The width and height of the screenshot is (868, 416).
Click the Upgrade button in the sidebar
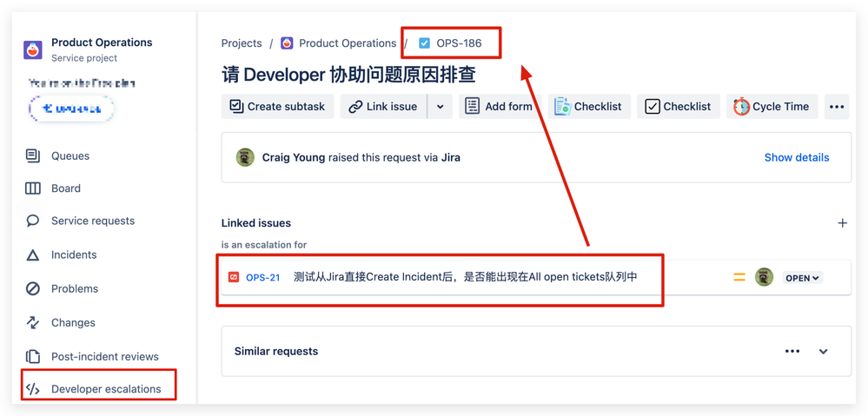tap(71, 109)
